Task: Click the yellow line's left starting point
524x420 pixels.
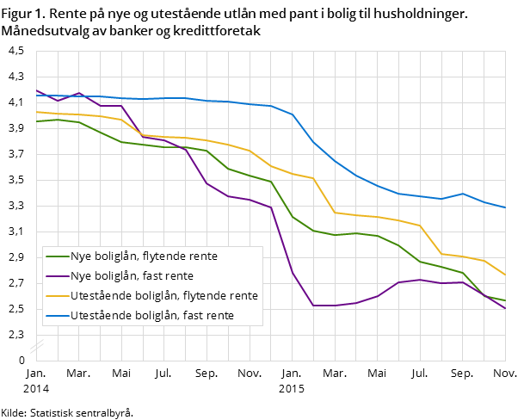Action: pos(36,112)
